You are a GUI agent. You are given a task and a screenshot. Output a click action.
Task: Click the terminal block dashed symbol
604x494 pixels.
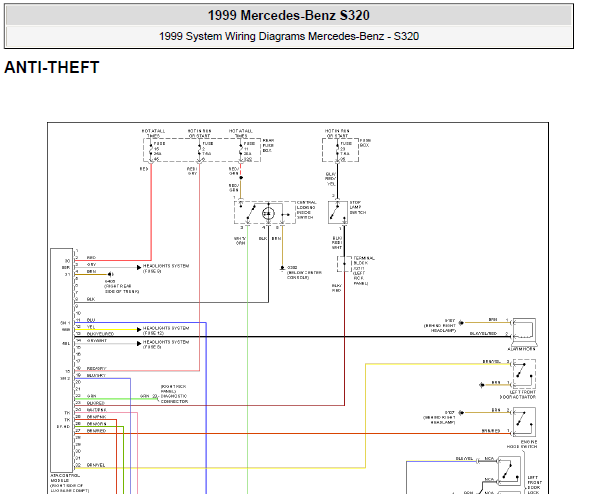[344, 264]
